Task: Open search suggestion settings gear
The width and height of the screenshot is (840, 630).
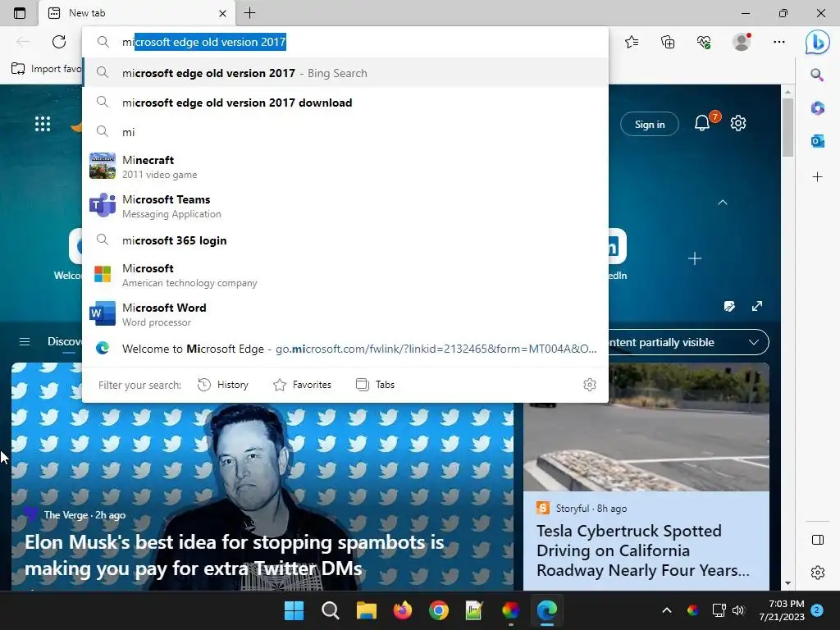Action: (589, 385)
